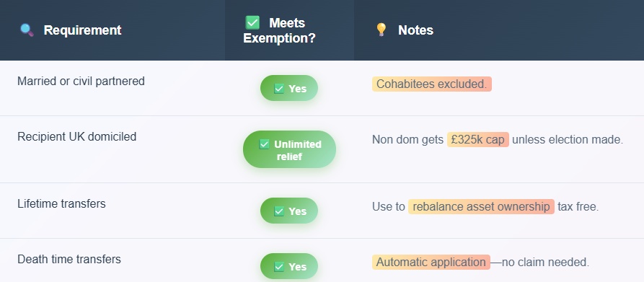This screenshot has height=282, width=644.
Task: Click the magnifying glass icon beside Requirement
Action: 27,30
